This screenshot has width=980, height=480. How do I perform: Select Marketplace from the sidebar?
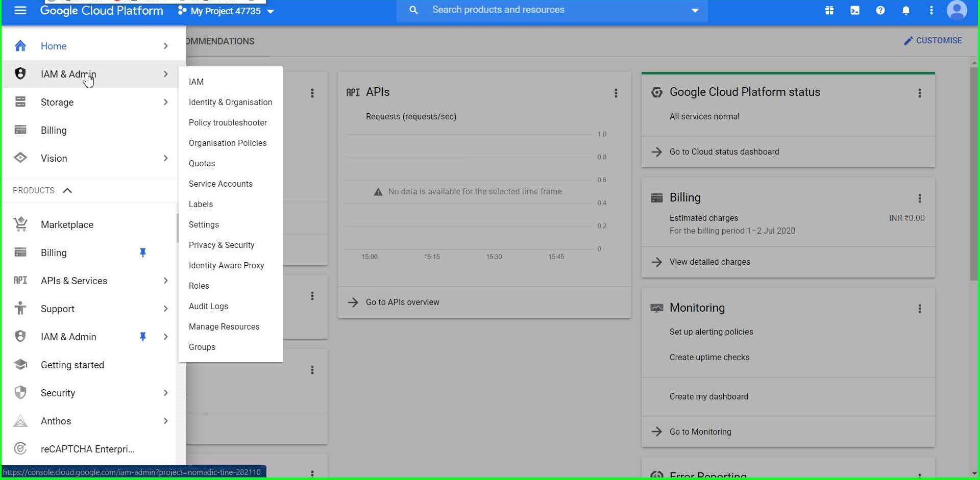pos(67,224)
